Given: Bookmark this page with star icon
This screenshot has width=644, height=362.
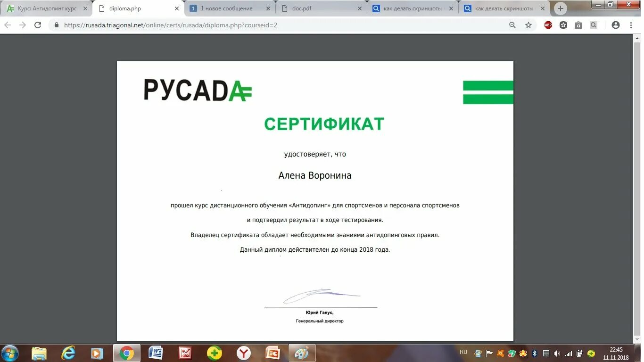Looking at the screenshot, I should coord(528,25).
